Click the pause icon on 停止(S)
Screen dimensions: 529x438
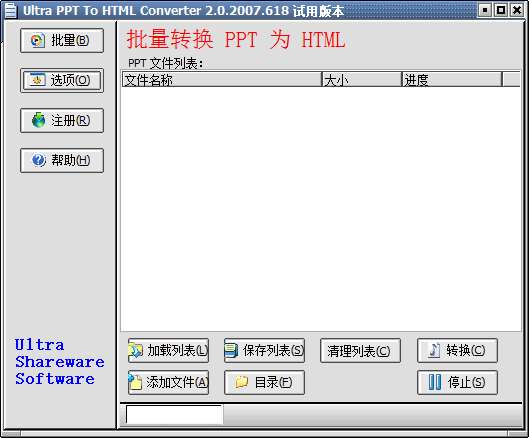(435, 382)
